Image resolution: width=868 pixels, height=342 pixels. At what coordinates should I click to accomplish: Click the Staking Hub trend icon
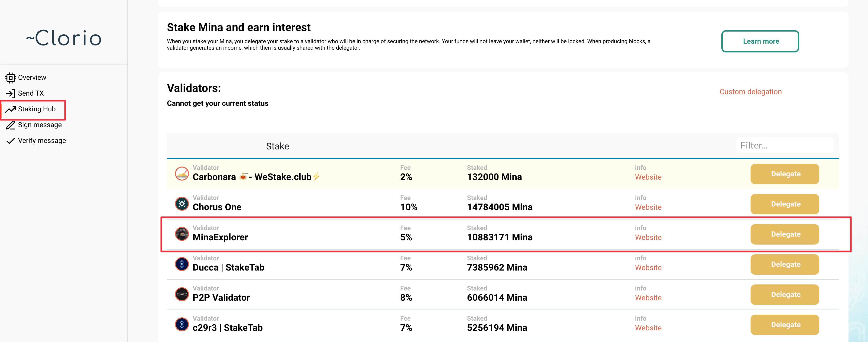click(x=10, y=109)
